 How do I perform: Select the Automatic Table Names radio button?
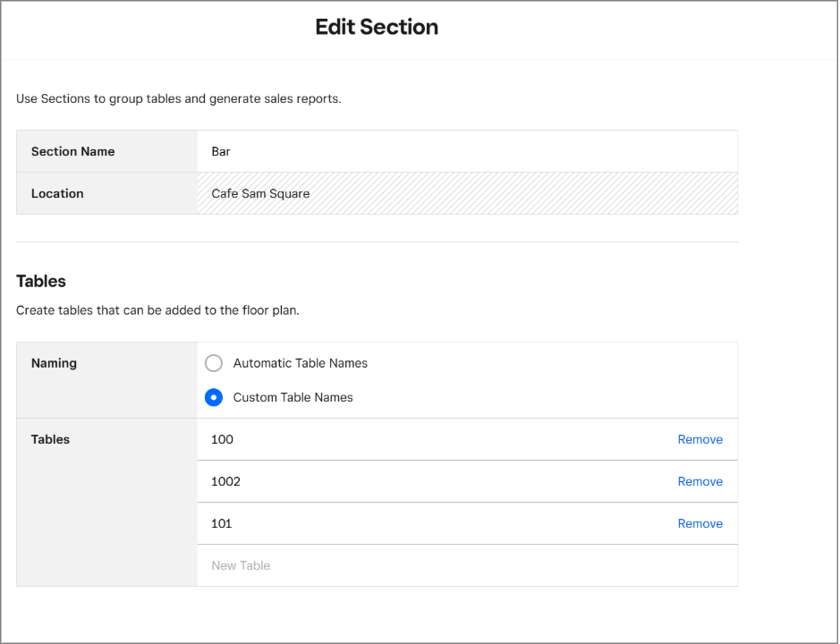click(214, 363)
